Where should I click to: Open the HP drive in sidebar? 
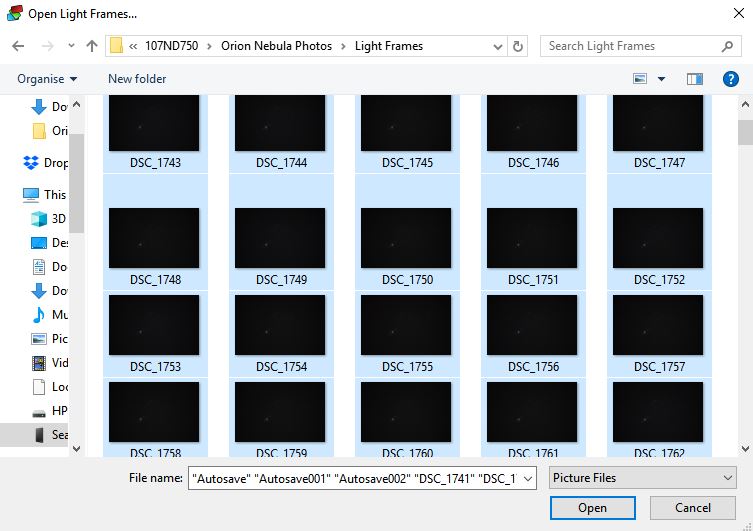coord(49,410)
